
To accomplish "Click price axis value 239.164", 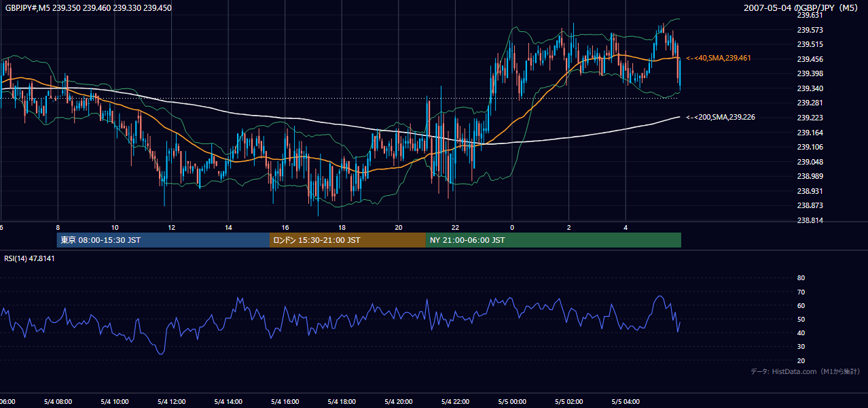I will pyautogui.click(x=810, y=133).
